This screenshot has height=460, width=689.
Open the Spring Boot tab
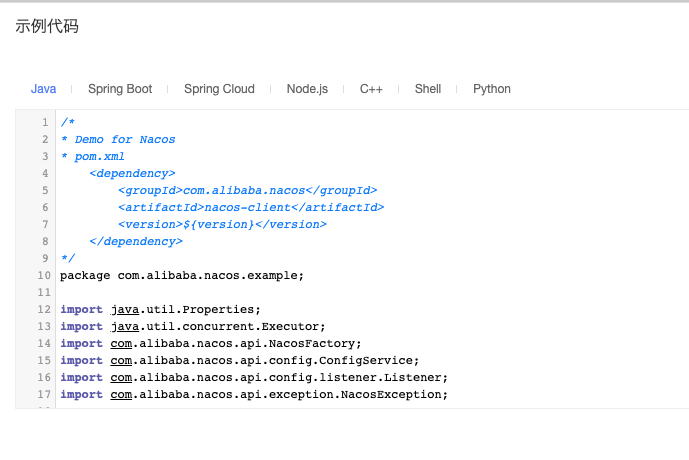coord(120,89)
